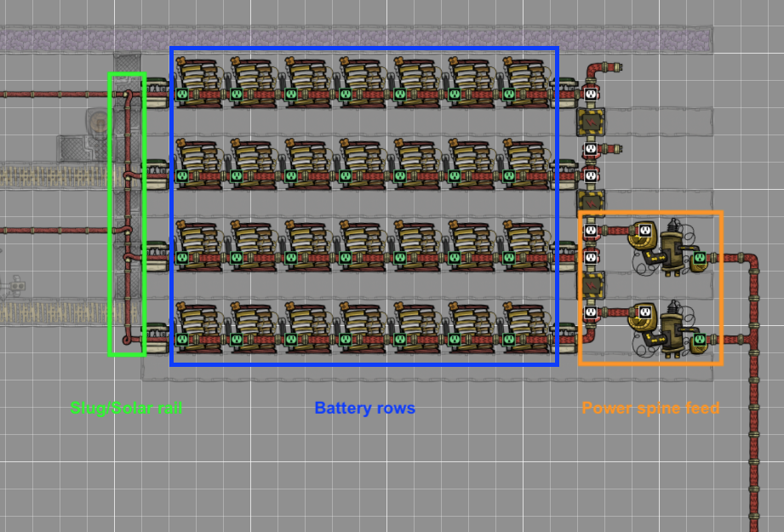The width and height of the screenshot is (784, 532).
Task: Click the first battery in the second row
Action: tap(199, 164)
